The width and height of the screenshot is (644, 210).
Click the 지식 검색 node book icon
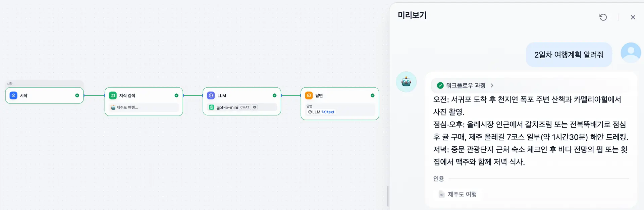pos(113,95)
